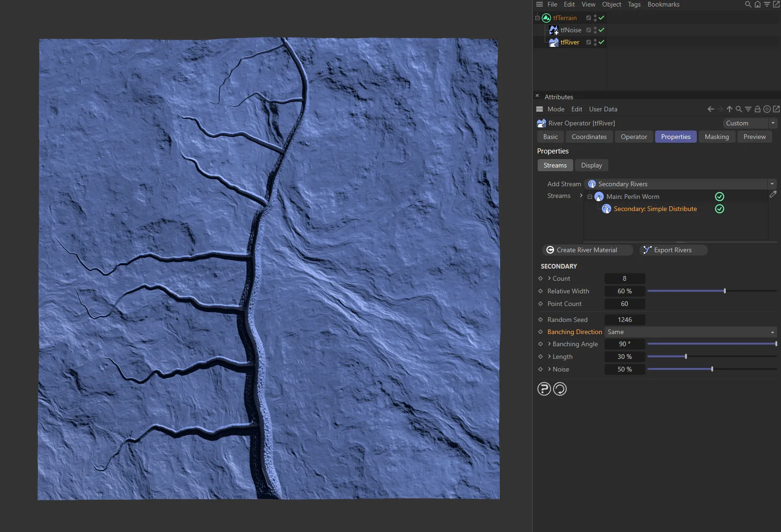Click the Export Rivers button
This screenshot has height=532, width=781.
point(672,250)
